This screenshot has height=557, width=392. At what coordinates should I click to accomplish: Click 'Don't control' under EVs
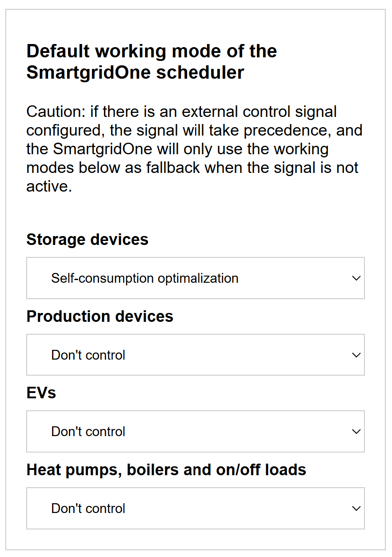point(88,432)
